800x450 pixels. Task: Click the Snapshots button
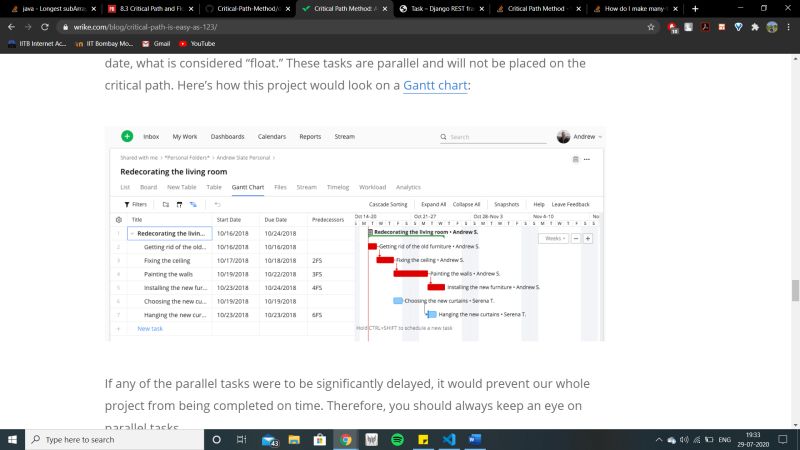coord(507,205)
